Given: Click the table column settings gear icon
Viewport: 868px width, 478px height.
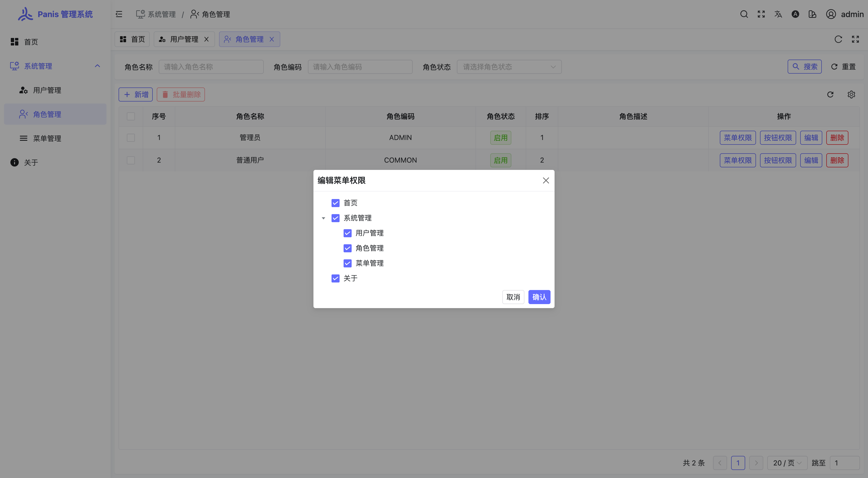Looking at the screenshot, I should coord(851,94).
